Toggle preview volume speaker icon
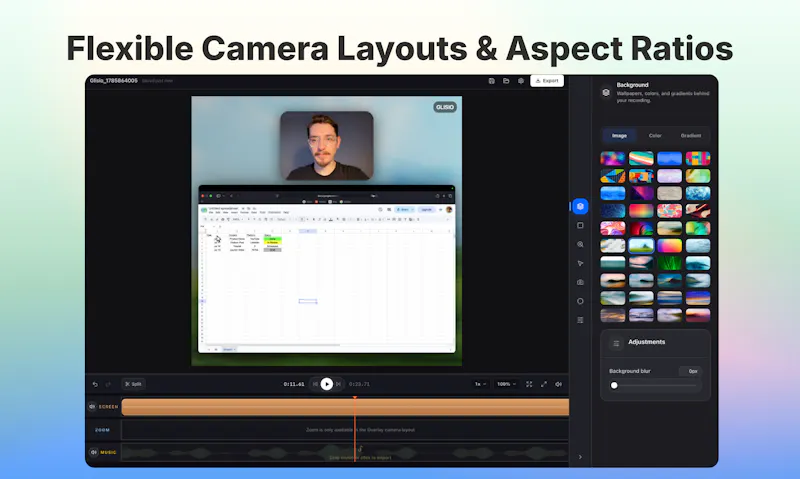The width and height of the screenshot is (800, 479). pyautogui.click(x=559, y=384)
